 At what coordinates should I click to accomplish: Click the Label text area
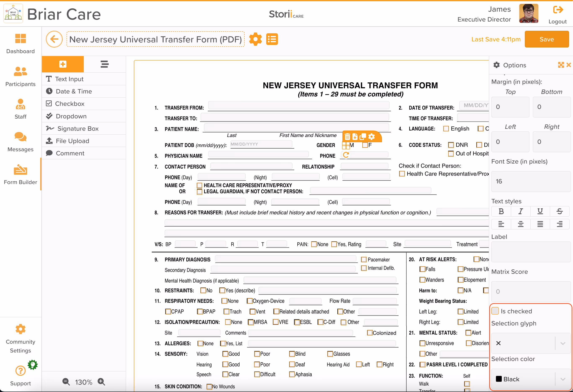pyautogui.click(x=531, y=252)
